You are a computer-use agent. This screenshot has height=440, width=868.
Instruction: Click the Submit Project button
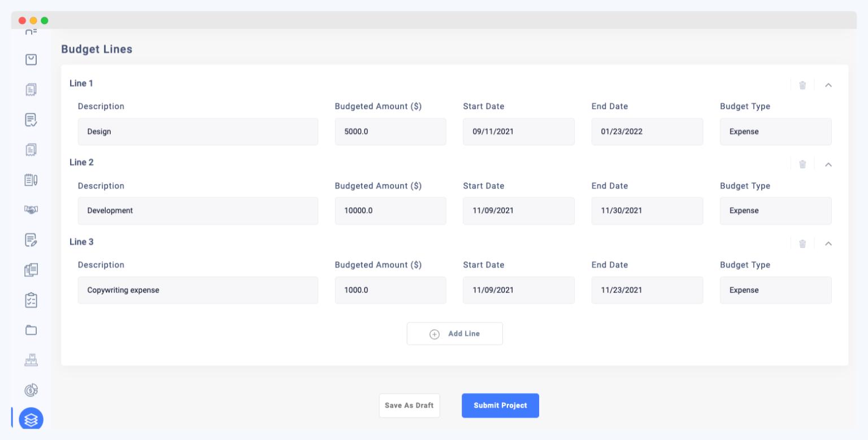[x=500, y=406]
